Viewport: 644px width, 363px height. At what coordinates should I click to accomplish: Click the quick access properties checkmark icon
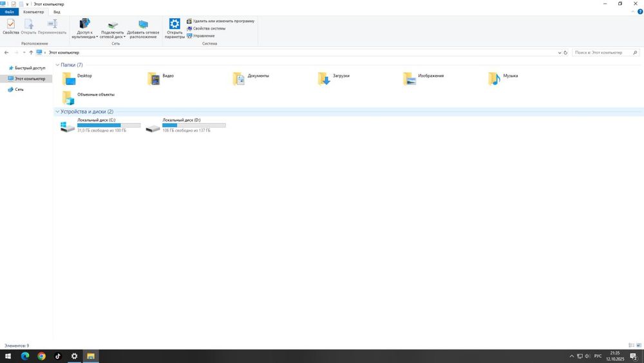(13, 4)
